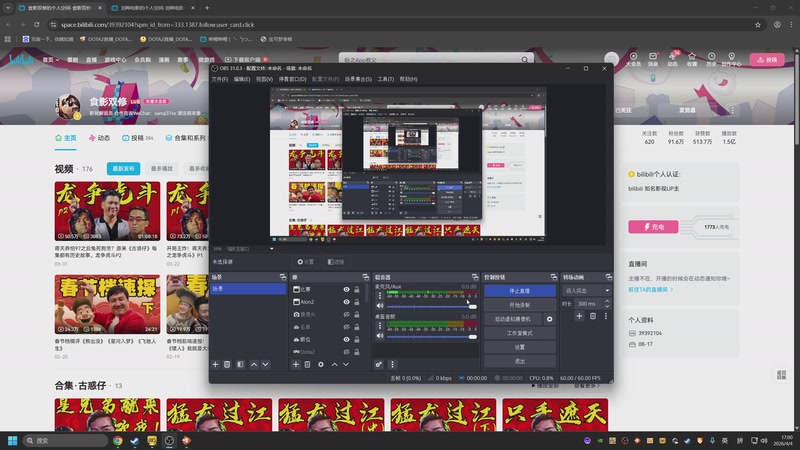The height and width of the screenshot is (450, 800).
Task: Open 麦克风/Aux channel three-dot options
Action: (x=380, y=295)
